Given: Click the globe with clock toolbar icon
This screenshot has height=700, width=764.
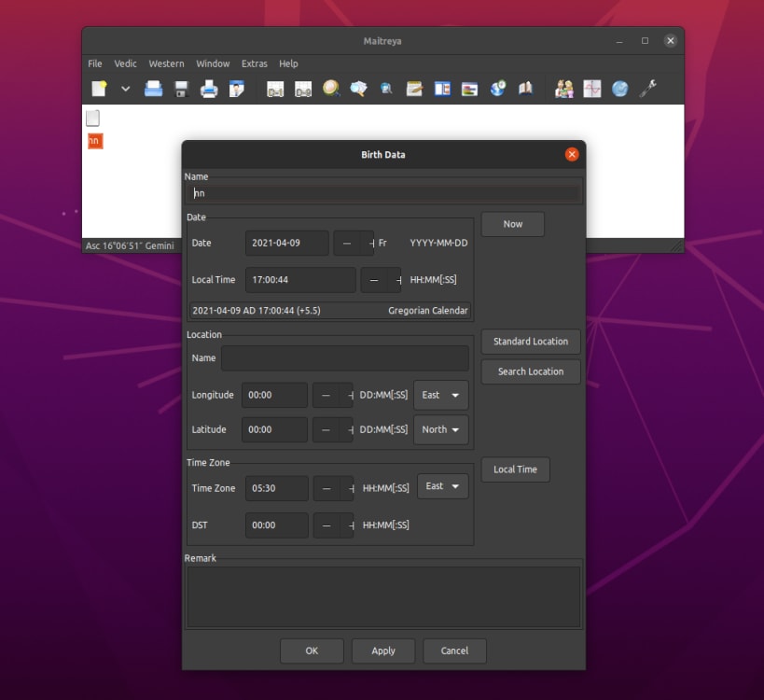Looking at the screenshot, I should [498, 89].
